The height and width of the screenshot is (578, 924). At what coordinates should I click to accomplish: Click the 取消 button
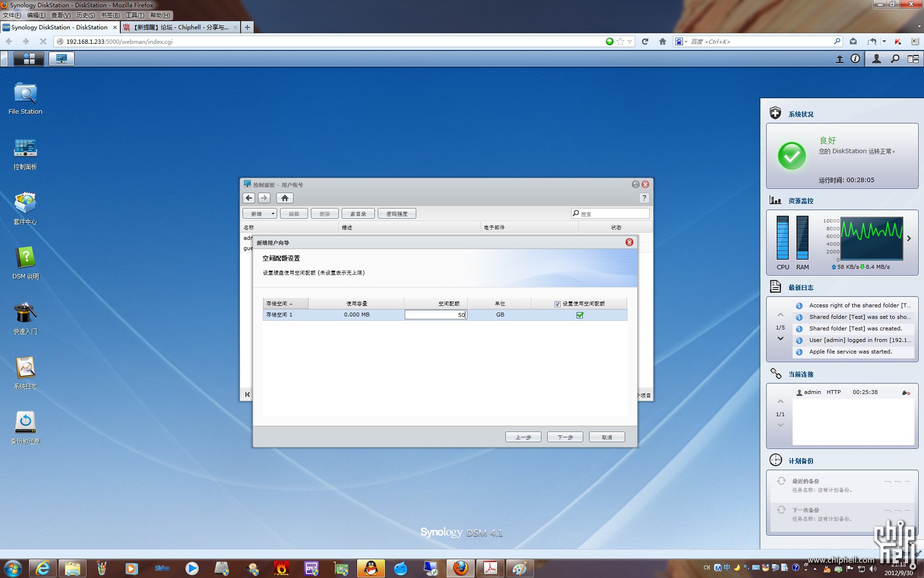[607, 437]
